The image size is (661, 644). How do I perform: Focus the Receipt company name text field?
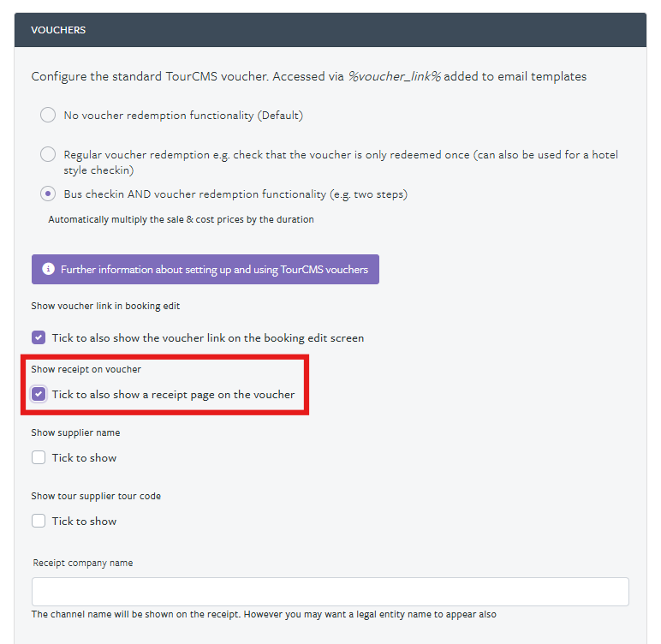click(x=330, y=592)
